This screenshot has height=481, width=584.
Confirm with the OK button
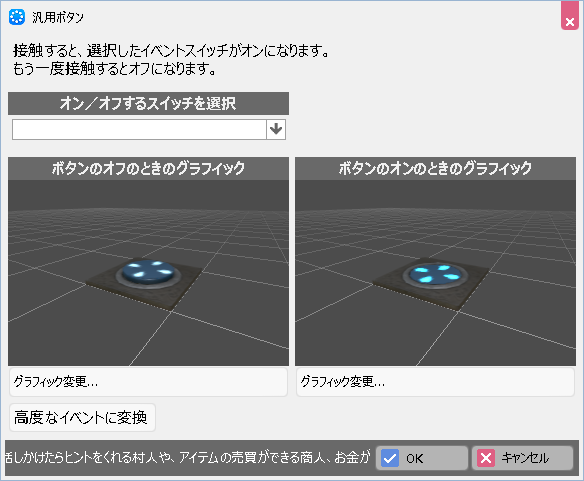(x=422, y=458)
